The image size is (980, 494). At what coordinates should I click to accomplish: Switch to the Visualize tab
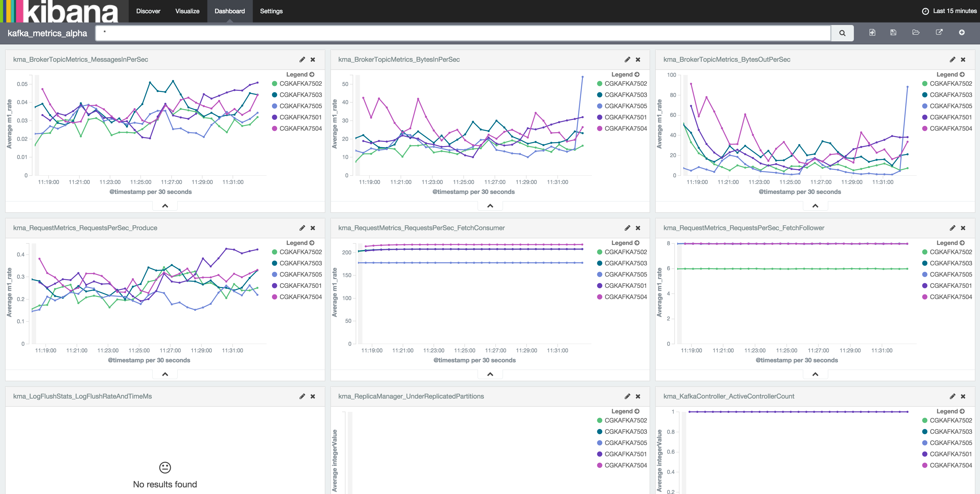point(187,11)
